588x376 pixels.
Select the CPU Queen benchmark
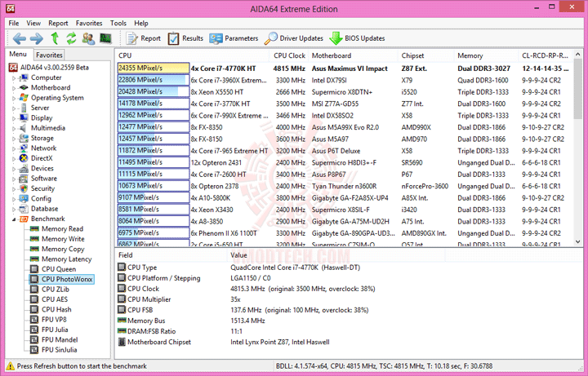59,269
